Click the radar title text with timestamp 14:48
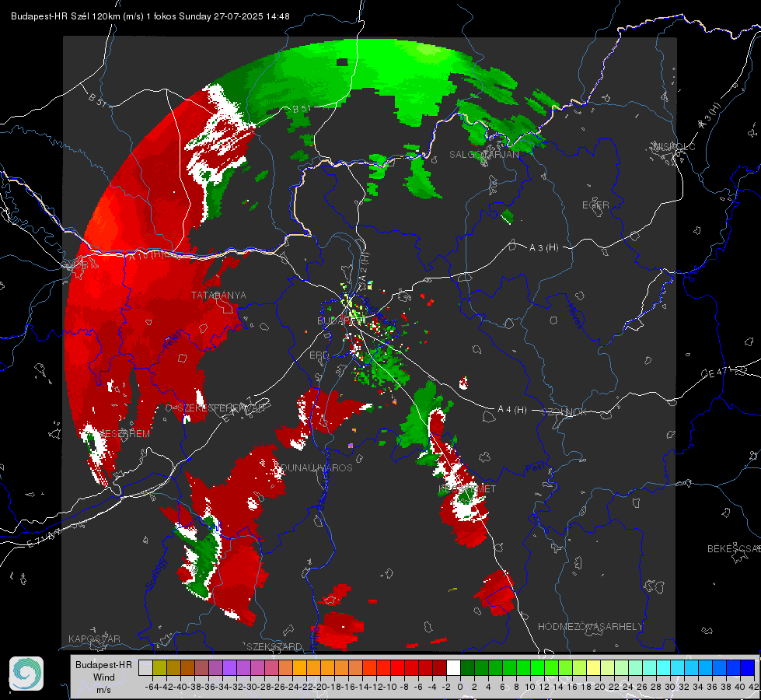Viewport: 761px width, 700px height. coord(150,16)
